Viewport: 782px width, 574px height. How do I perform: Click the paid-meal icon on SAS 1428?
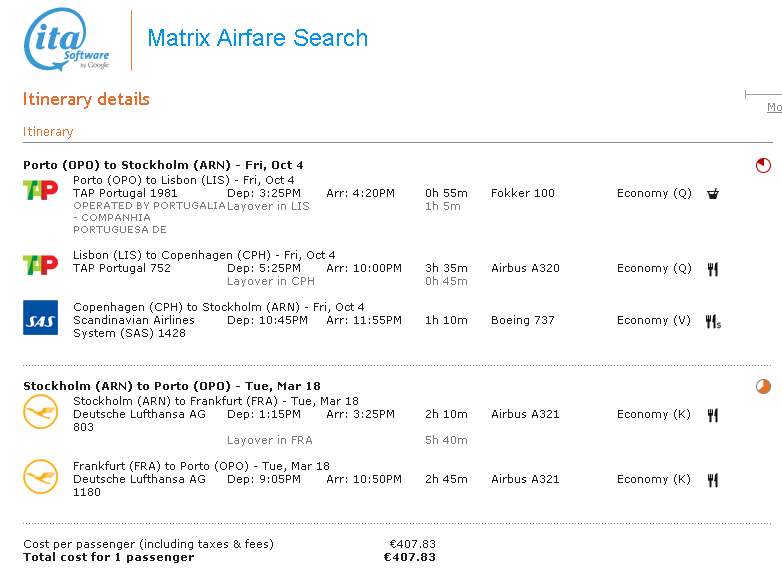coord(713,321)
